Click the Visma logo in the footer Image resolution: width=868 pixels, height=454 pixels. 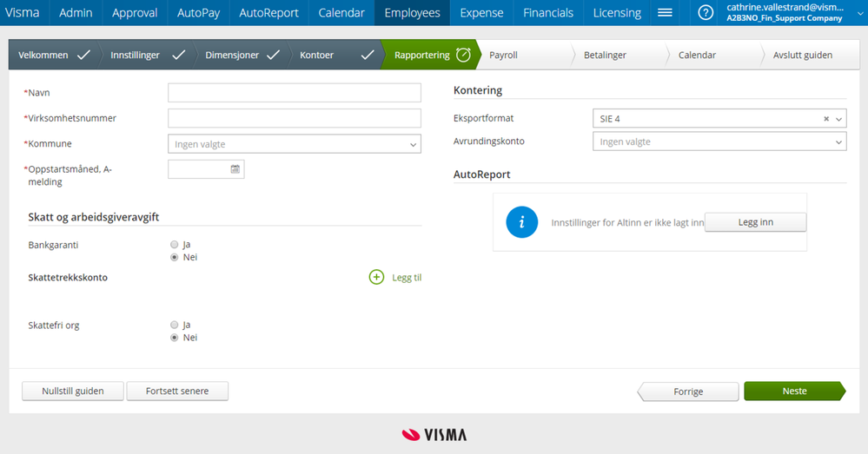pos(434,435)
